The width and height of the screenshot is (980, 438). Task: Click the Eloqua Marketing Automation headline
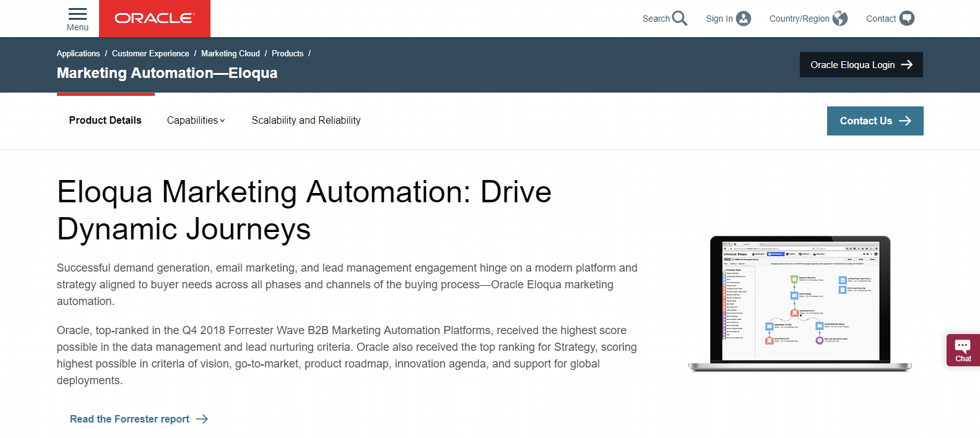304,210
